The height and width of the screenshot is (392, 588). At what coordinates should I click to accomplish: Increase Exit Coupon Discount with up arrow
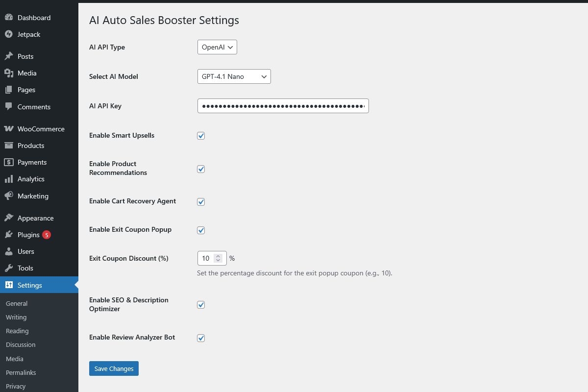(218, 256)
